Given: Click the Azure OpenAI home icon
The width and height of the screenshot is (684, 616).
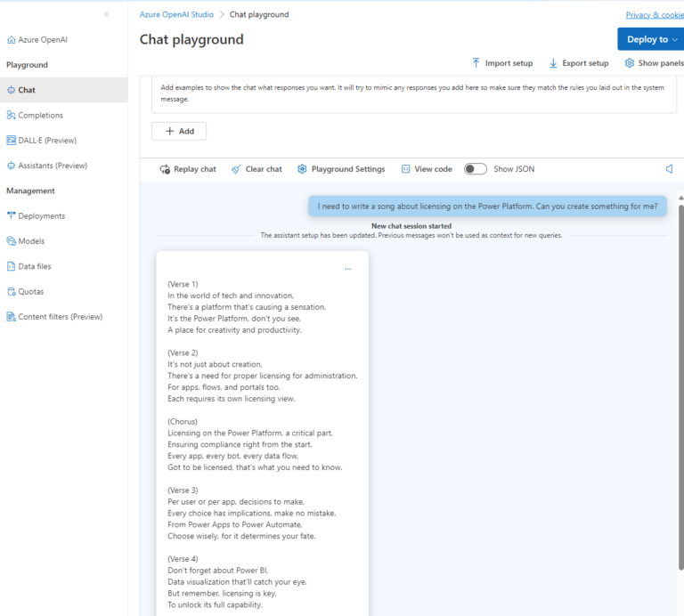Looking at the screenshot, I should click(12, 40).
